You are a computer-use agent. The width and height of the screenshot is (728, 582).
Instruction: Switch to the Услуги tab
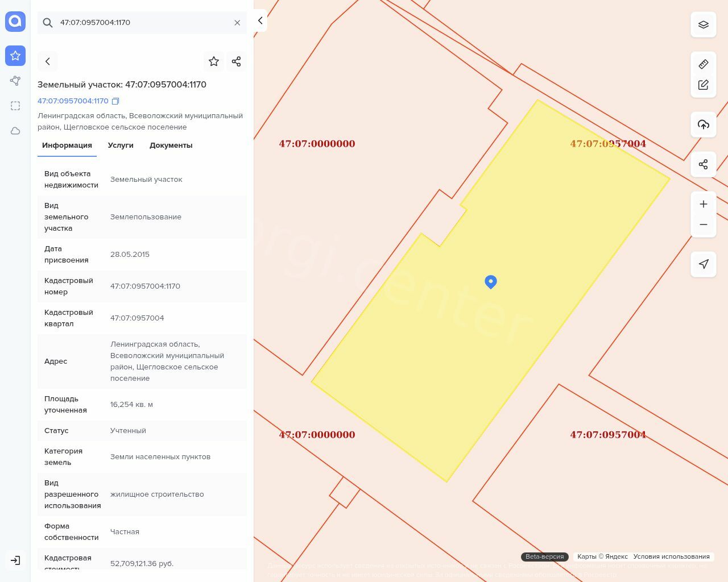(121, 145)
